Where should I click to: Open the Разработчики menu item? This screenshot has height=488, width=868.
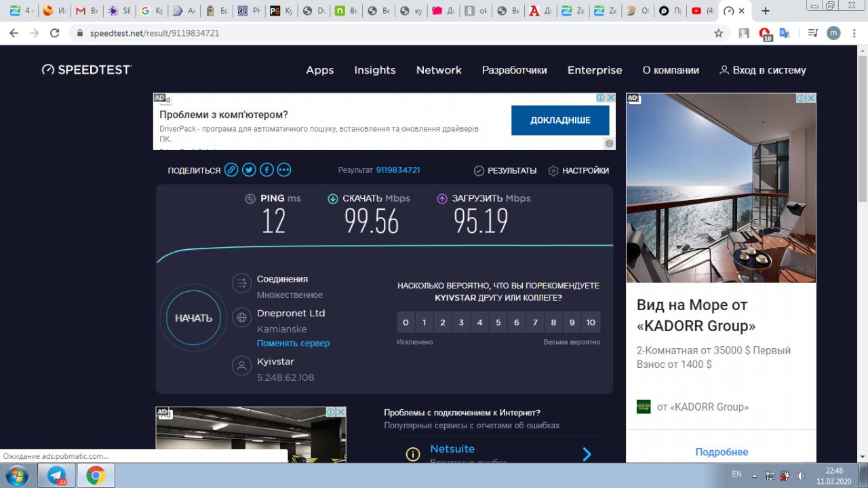point(515,70)
